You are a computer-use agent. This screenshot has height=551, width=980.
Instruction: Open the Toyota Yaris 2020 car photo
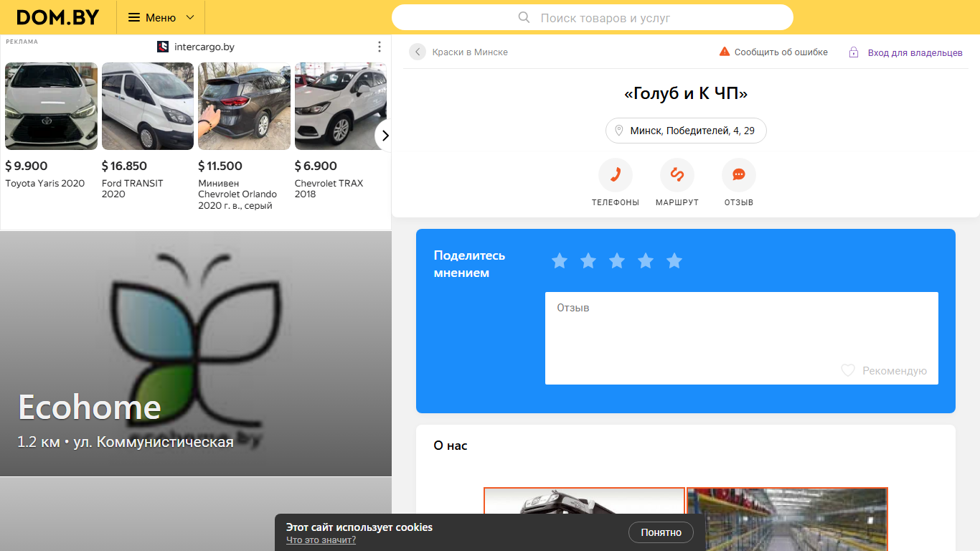[x=51, y=106]
